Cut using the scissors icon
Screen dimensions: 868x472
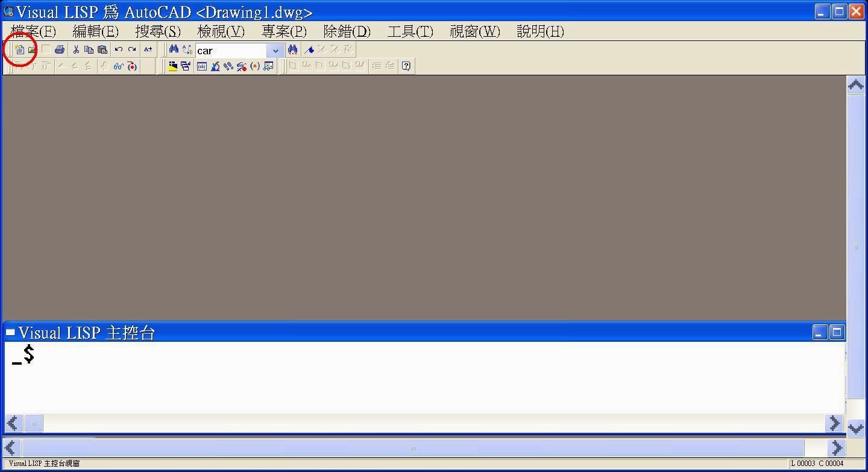click(77, 49)
